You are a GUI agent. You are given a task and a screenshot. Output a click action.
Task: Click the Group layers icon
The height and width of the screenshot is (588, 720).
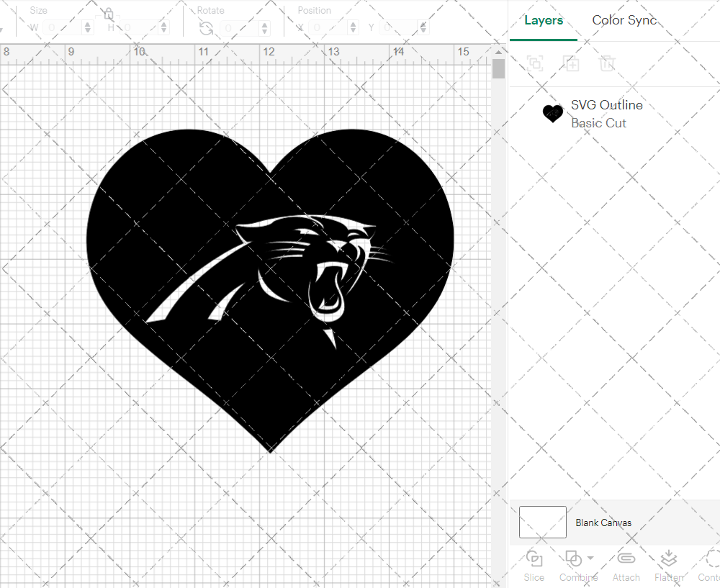click(535, 63)
